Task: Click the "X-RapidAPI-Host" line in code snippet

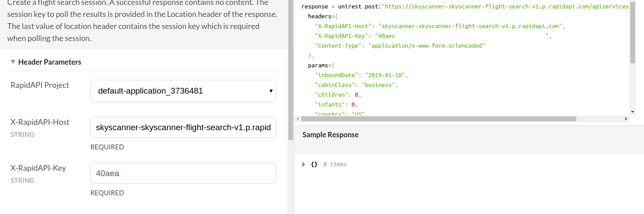Action: click(x=440, y=26)
